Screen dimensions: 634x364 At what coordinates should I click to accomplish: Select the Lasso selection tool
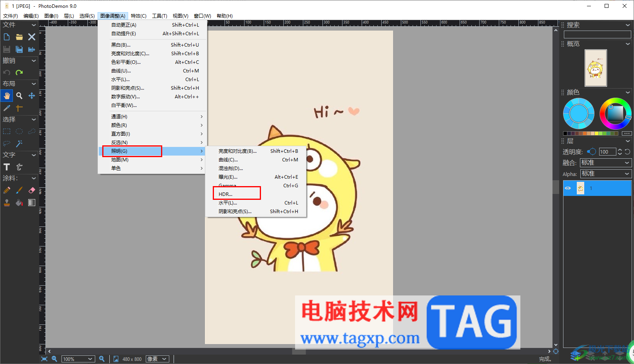point(7,143)
